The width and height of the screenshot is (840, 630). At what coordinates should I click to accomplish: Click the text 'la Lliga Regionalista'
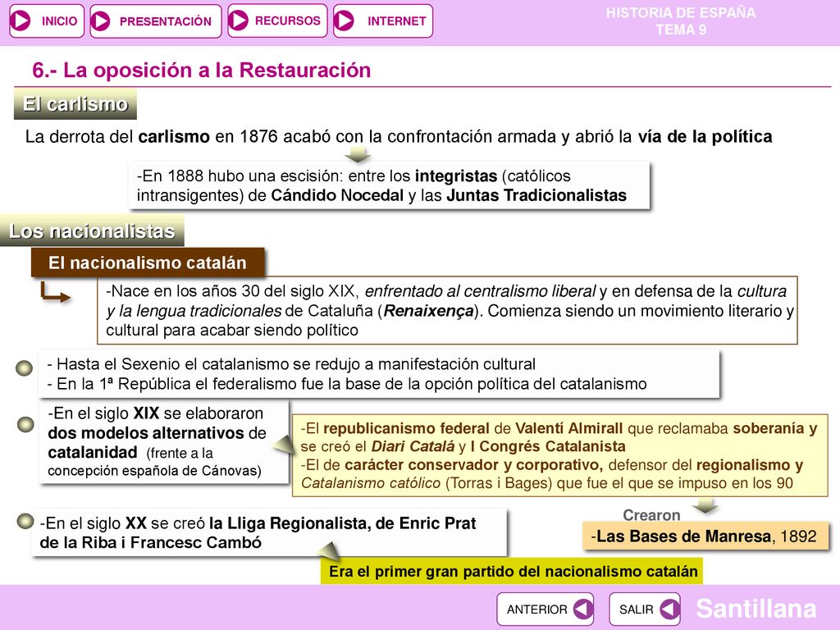(289, 523)
